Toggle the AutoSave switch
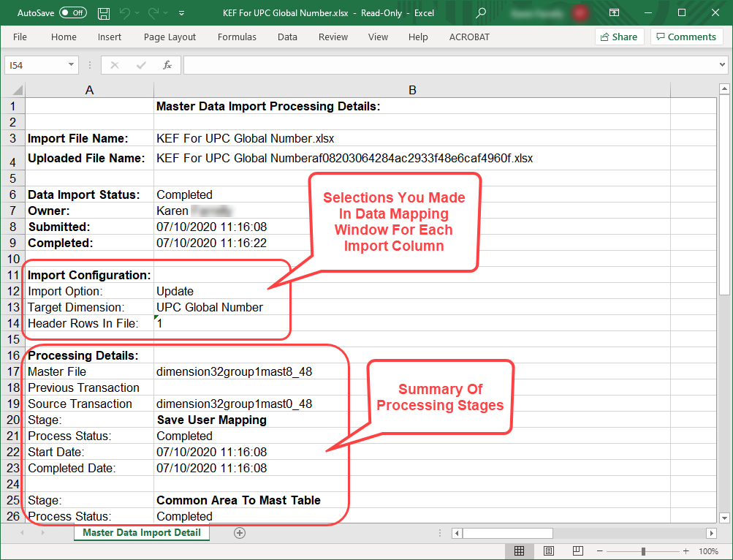733x560 pixels. tap(72, 13)
